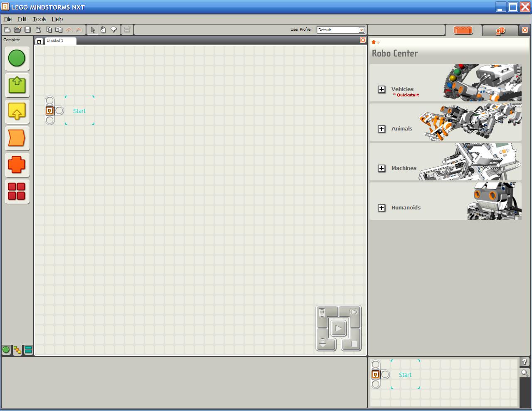
Task: Open the Help menu
Action: [x=57, y=19]
